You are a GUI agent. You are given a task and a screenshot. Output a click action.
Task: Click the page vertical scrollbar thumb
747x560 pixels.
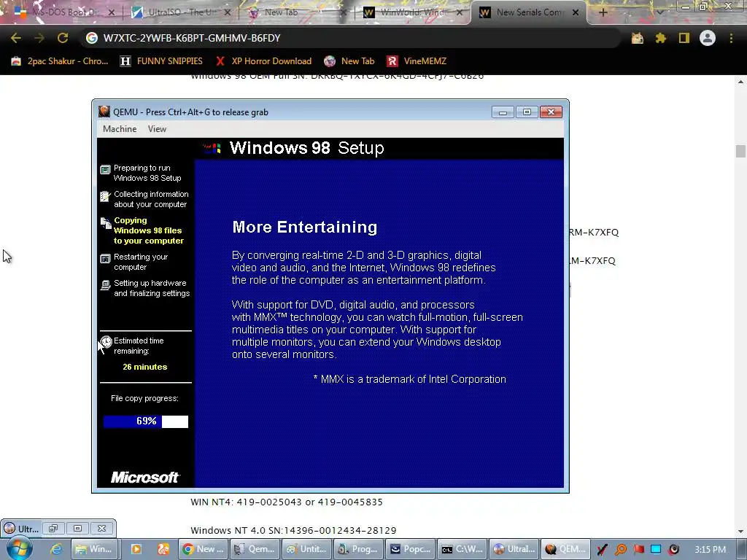tap(740, 151)
